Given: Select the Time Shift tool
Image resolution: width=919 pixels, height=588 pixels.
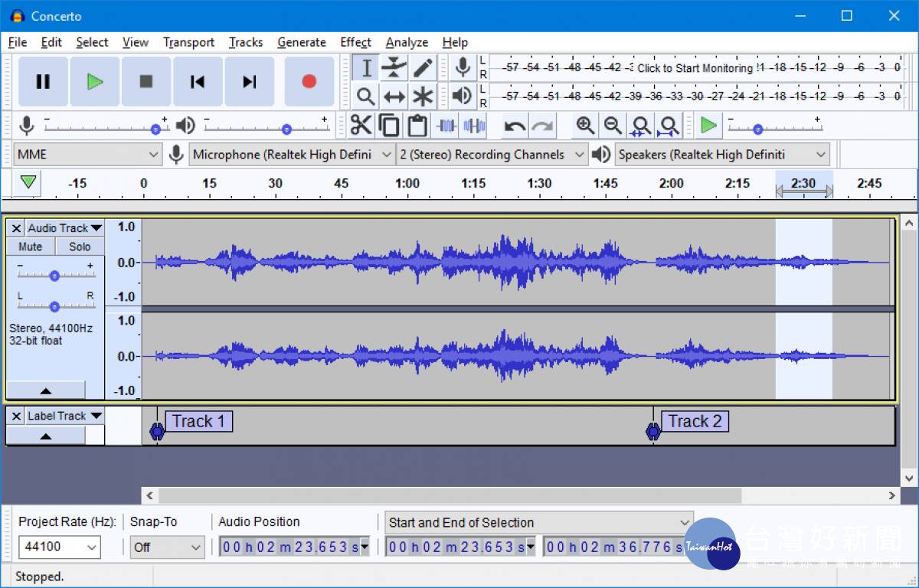Looking at the screenshot, I should (394, 96).
